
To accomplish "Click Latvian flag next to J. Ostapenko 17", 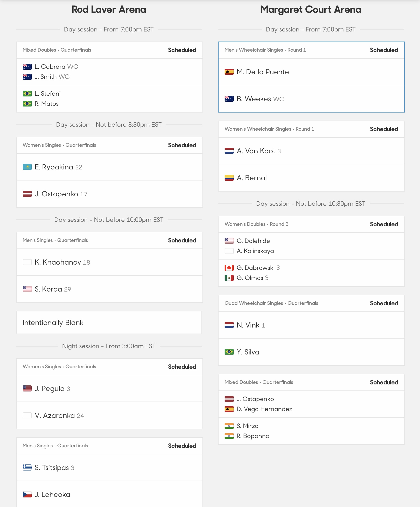I will [x=27, y=194].
